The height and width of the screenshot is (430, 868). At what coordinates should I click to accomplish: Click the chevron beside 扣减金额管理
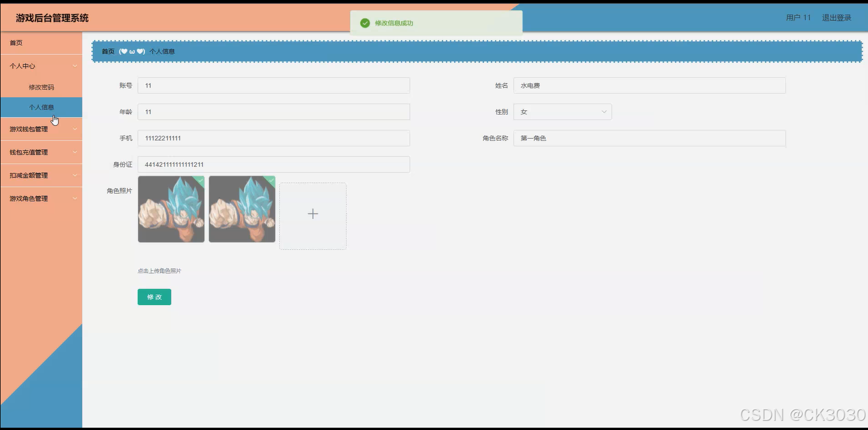pyautogui.click(x=75, y=175)
